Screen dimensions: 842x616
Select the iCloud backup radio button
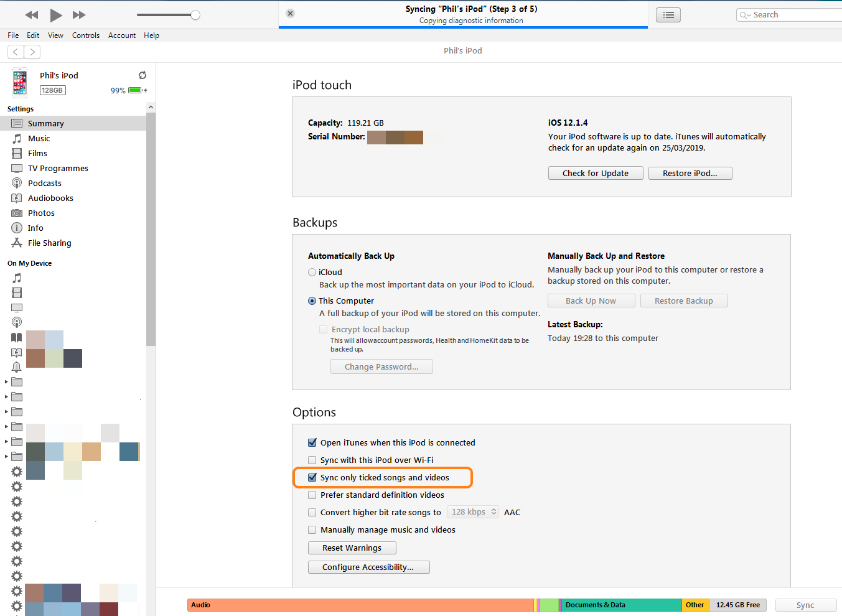click(312, 272)
